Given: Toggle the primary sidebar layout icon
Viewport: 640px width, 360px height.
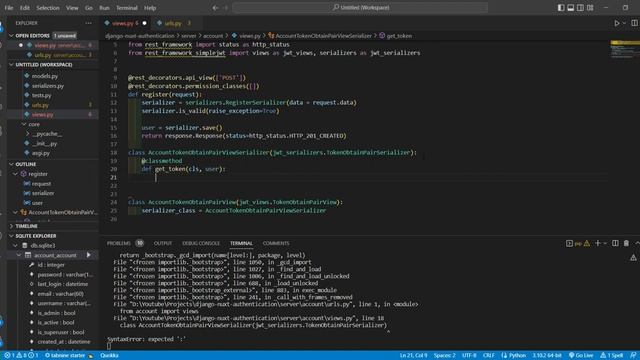Looking at the screenshot, I should point(561,7).
